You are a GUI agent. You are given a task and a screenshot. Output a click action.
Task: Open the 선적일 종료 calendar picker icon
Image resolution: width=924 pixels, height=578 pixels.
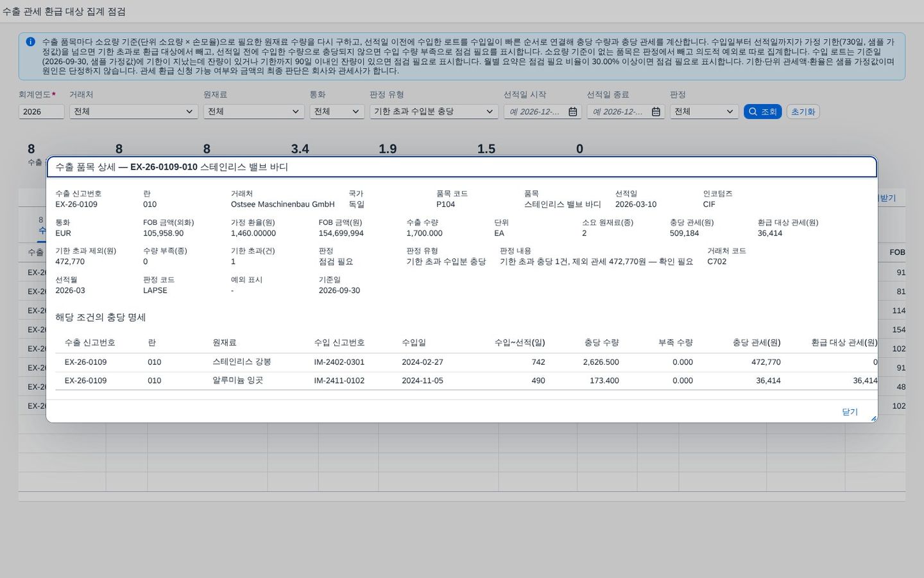point(656,112)
